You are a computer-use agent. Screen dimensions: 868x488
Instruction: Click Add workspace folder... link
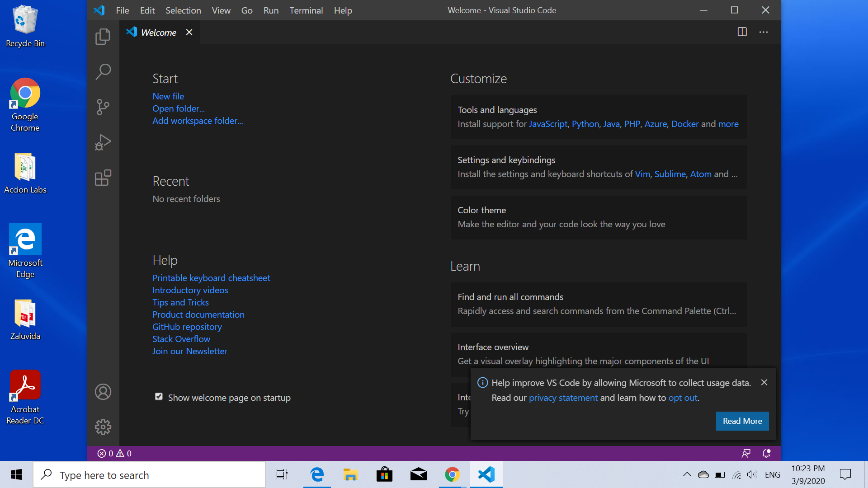tap(198, 121)
